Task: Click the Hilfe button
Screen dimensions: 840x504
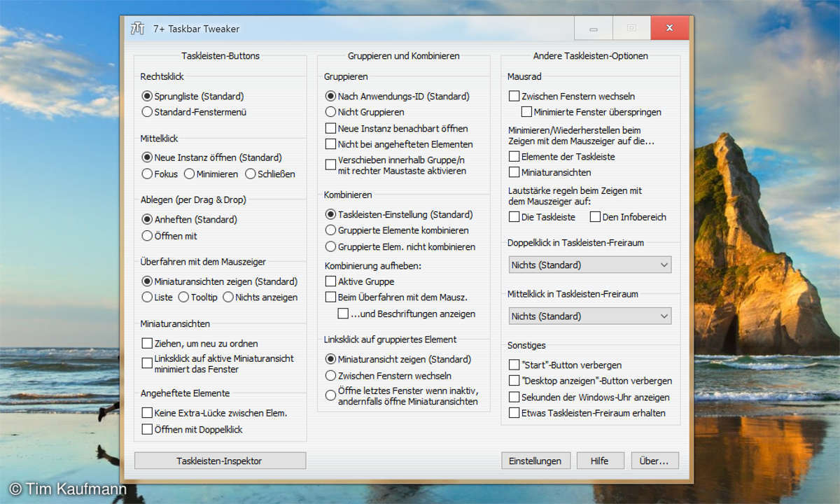Action: [599, 461]
